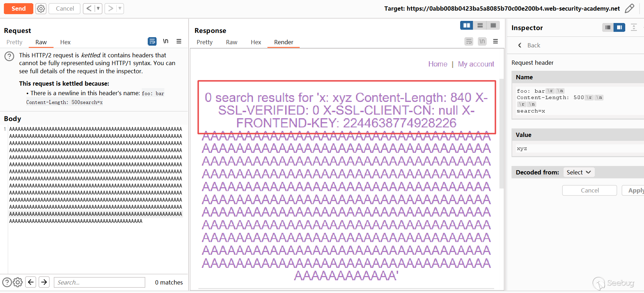Viewport: 644px width, 293px height.
Task: Select side-by-side response layout icon
Action: (x=467, y=25)
